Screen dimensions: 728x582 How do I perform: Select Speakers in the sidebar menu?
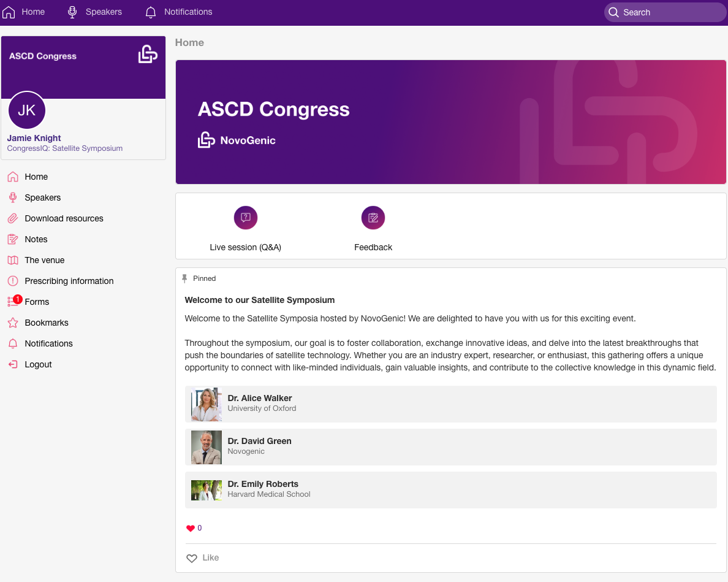pyautogui.click(x=43, y=198)
